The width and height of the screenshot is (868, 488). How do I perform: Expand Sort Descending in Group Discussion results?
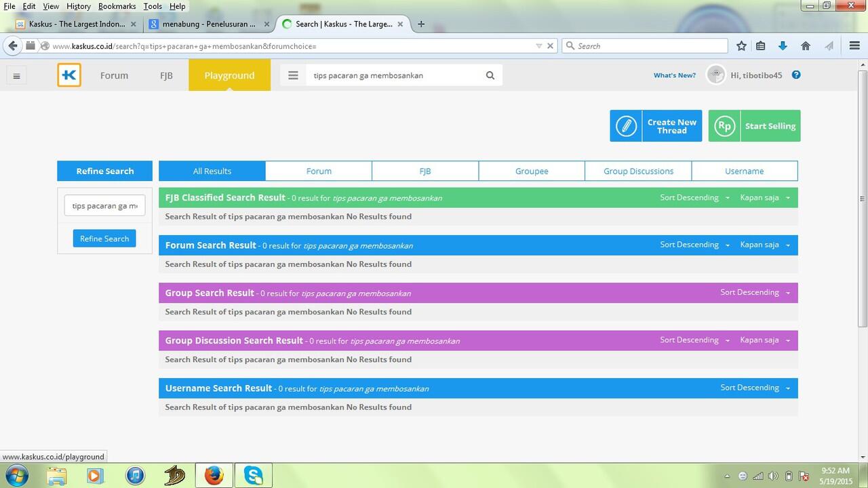(x=695, y=340)
